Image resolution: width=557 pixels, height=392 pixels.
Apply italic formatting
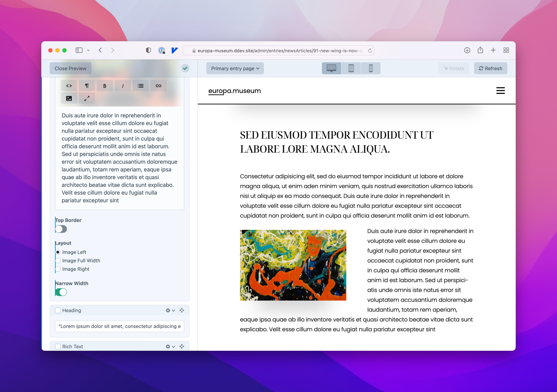click(123, 86)
